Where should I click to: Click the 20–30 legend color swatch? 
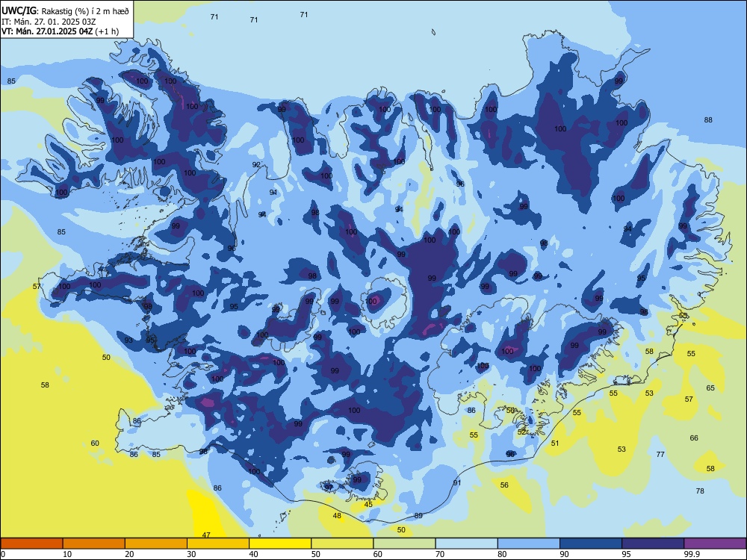point(156,544)
